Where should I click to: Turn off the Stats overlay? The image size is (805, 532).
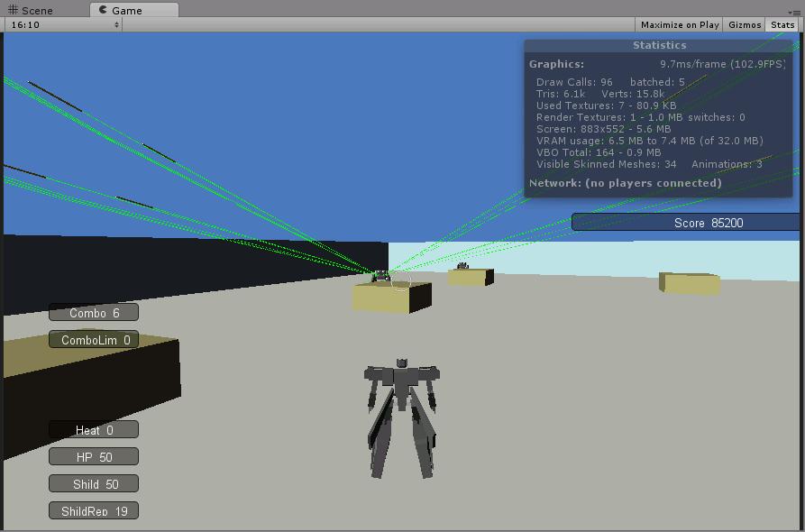click(x=782, y=24)
